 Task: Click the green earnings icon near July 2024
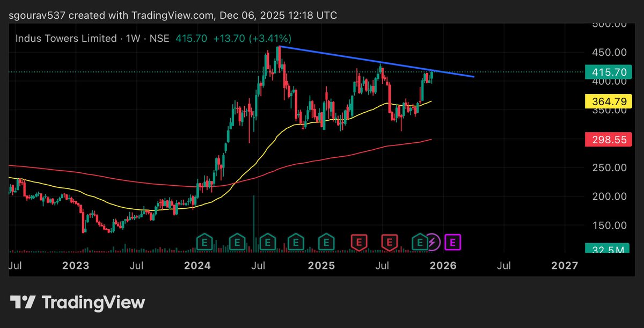click(267, 243)
